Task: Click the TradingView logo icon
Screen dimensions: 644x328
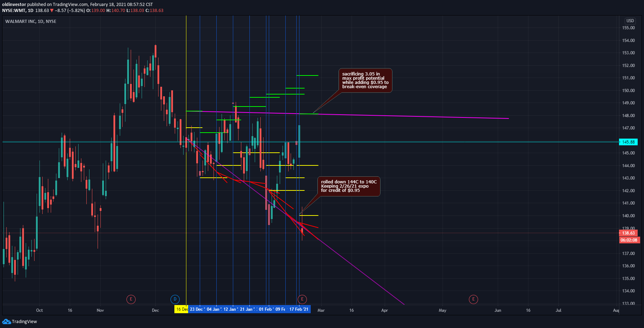Action: tap(6, 321)
